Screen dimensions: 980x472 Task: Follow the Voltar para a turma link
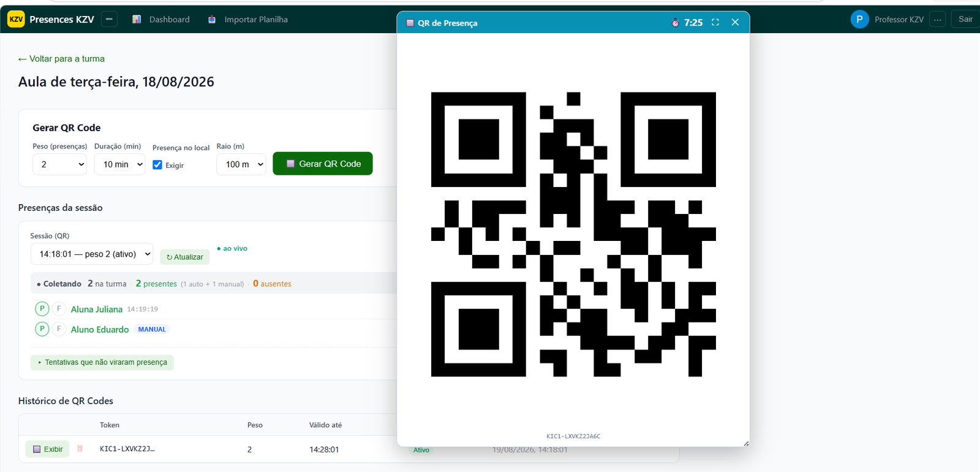(x=61, y=59)
